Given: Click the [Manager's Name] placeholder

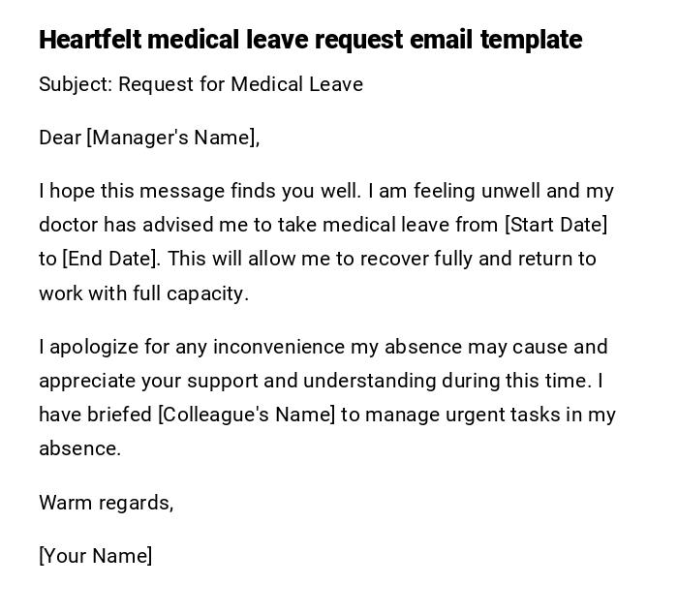Looking at the screenshot, I should click(172, 138).
